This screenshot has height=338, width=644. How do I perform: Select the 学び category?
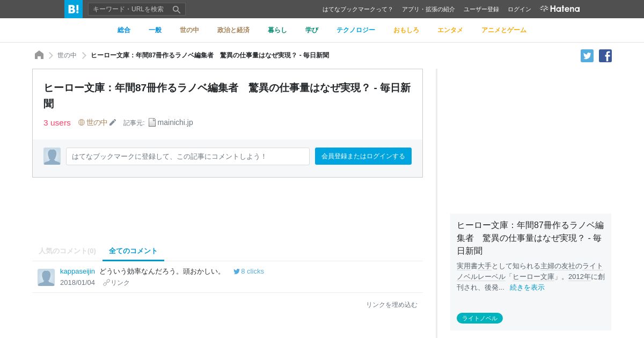click(x=312, y=30)
